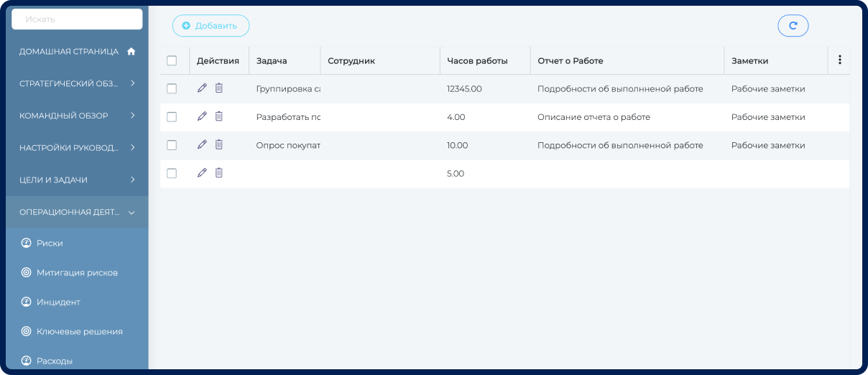The image size is (868, 375).
Task: Click the Риски gauge icon in sidebar
Action: [x=27, y=243]
